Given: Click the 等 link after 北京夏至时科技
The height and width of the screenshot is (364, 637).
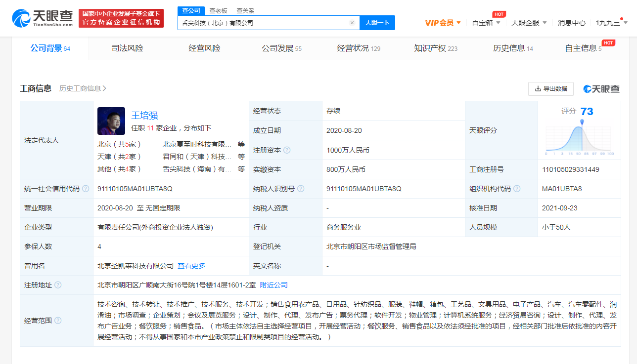Looking at the screenshot, I should 241,144.
